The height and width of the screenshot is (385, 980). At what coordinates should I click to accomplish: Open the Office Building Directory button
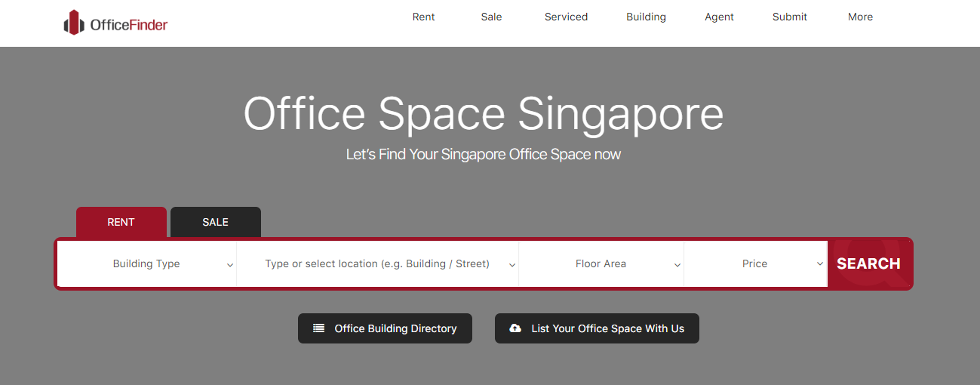coord(385,328)
